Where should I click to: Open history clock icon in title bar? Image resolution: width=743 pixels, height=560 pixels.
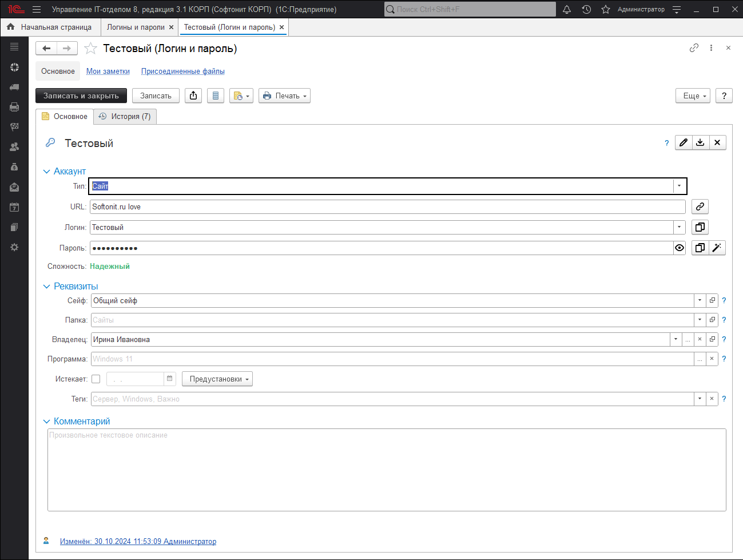point(586,9)
